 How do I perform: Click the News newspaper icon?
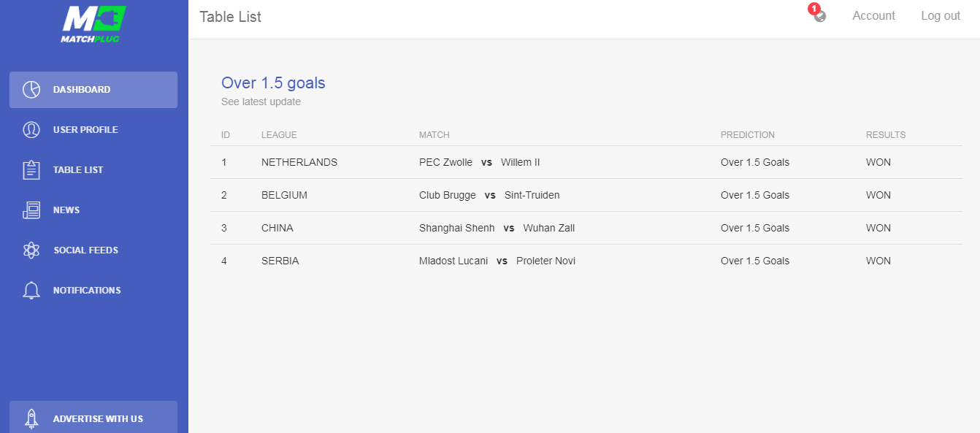pos(31,210)
